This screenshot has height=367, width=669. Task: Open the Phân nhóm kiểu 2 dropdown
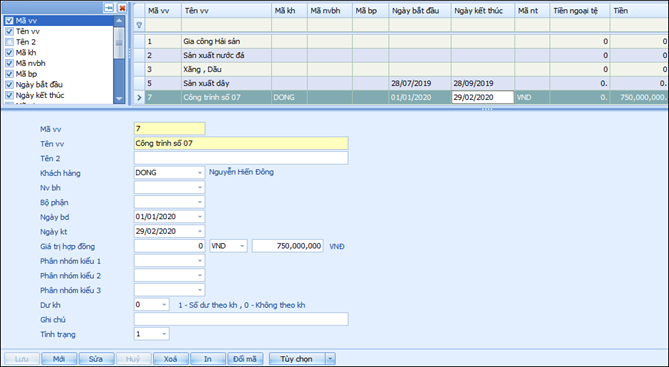(x=200, y=275)
